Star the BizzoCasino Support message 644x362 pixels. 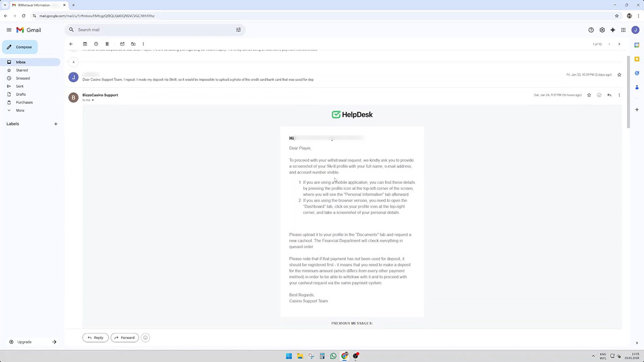click(x=589, y=95)
